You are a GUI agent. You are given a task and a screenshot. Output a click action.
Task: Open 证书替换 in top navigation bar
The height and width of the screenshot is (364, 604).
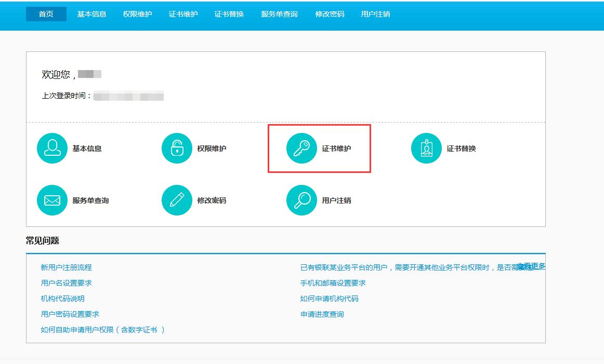click(x=229, y=14)
